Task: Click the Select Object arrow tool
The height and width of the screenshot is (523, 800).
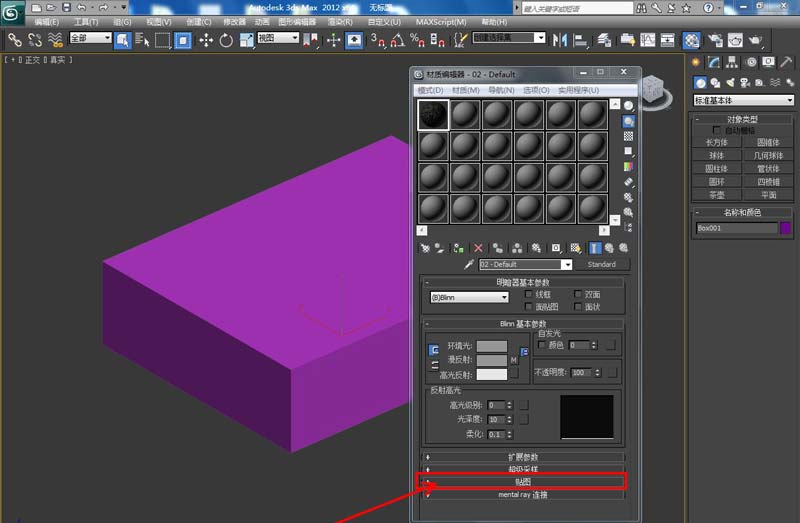Action: (122, 40)
